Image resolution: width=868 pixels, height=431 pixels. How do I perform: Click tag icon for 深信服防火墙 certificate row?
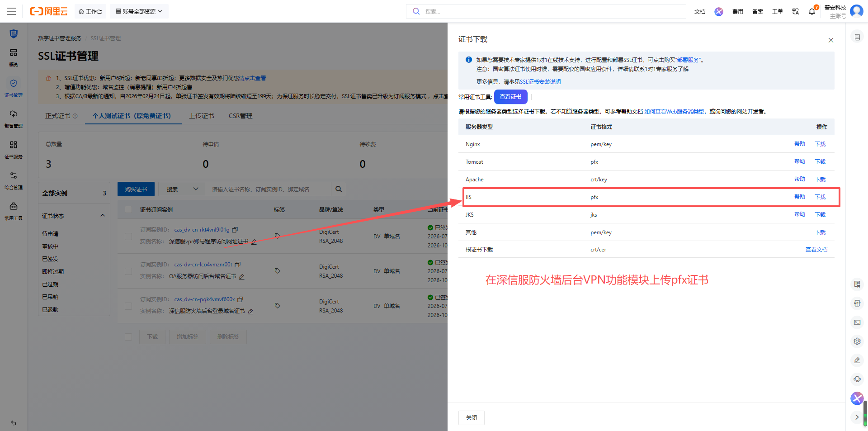pos(278,305)
